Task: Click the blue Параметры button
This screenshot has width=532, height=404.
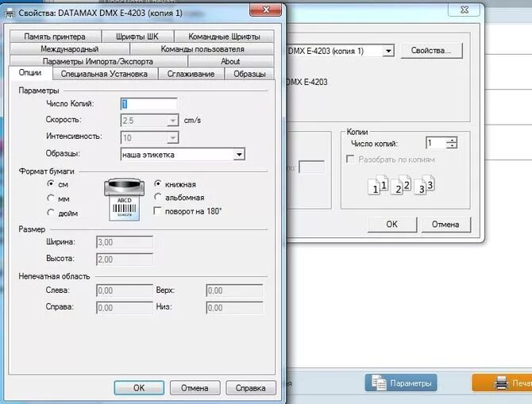Action: click(x=401, y=383)
